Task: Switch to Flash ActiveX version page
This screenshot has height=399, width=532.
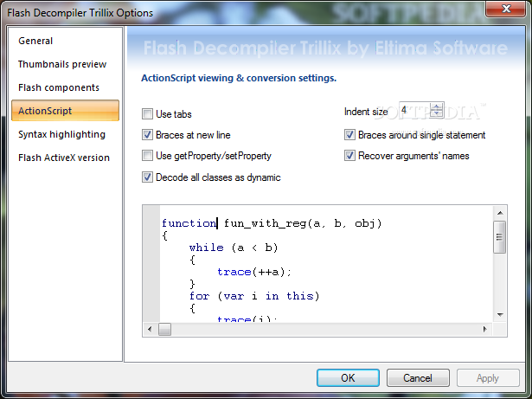Action: pyautogui.click(x=64, y=158)
